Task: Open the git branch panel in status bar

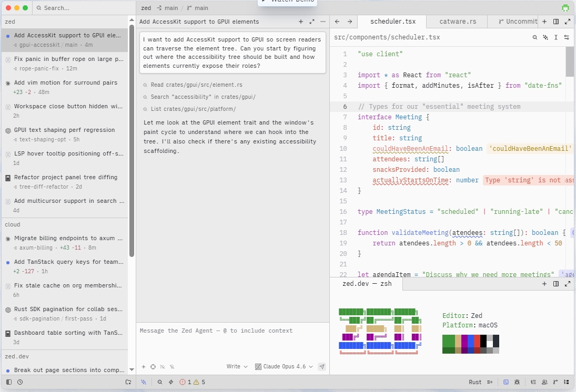Action: (x=555, y=382)
